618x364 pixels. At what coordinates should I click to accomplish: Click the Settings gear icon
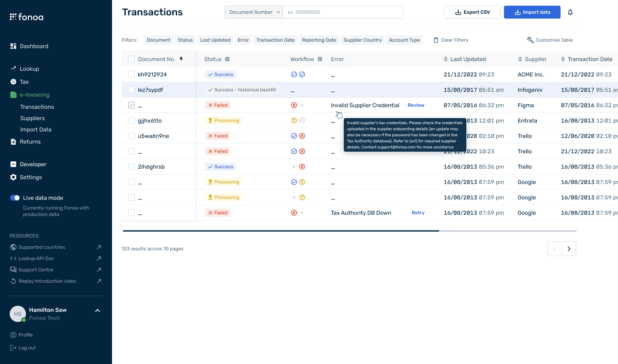13,177
